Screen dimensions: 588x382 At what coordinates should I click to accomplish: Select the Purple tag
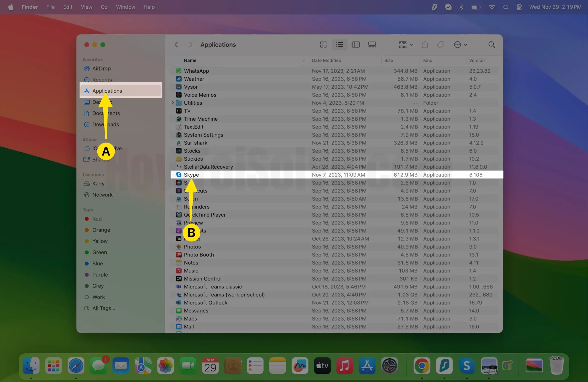[x=100, y=275]
